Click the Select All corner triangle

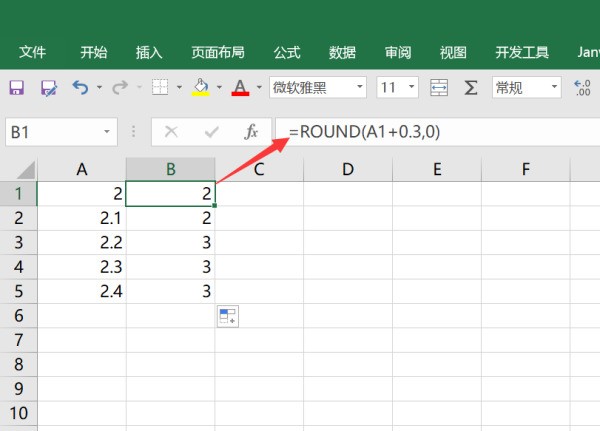[x=26, y=170]
